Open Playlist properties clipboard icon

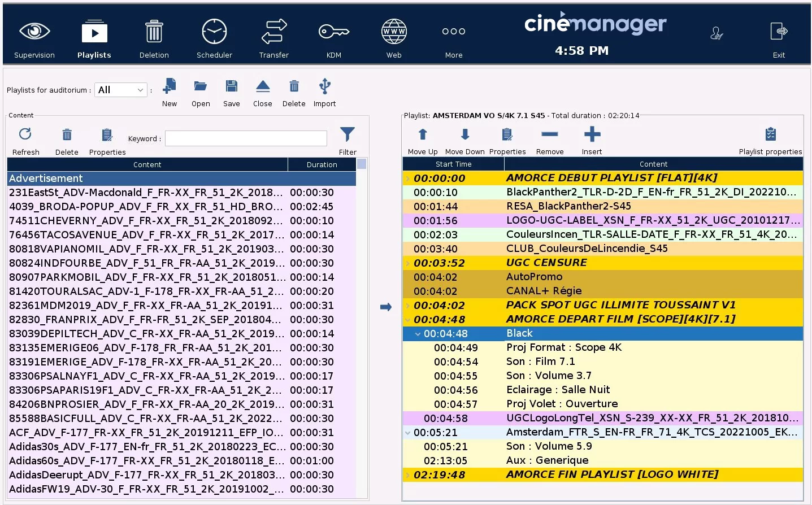(770, 134)
